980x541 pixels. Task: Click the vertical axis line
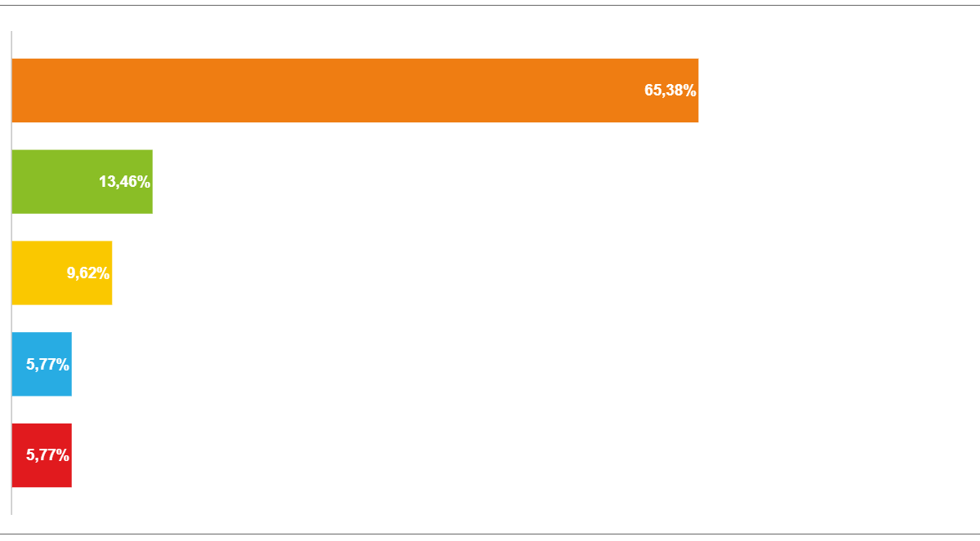[11, 273]
